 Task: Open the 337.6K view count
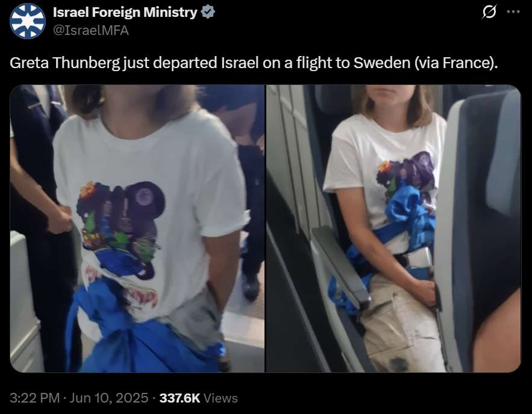180,398
